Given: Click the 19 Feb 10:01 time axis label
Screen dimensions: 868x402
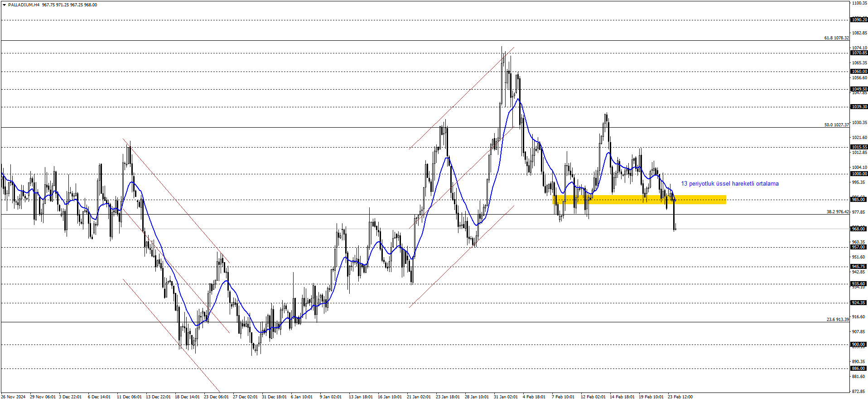Looking at the screenshot, I should click(x=651, y=397).
